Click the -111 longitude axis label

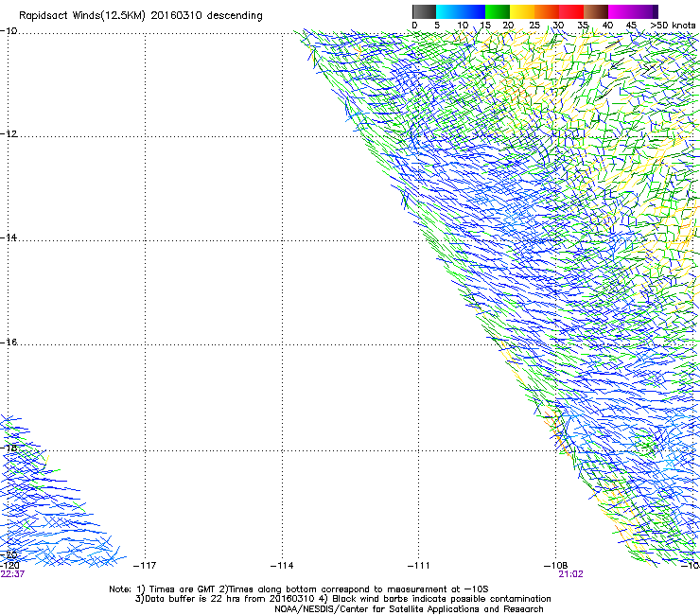(418, 566)
